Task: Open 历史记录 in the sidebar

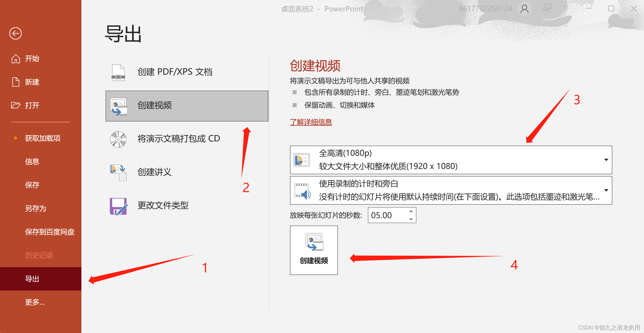Action: (41, 255)
